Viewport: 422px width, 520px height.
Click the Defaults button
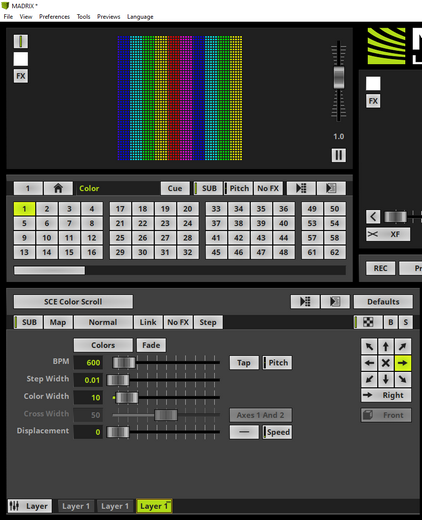pyautogui.click(x=383, y=302)
